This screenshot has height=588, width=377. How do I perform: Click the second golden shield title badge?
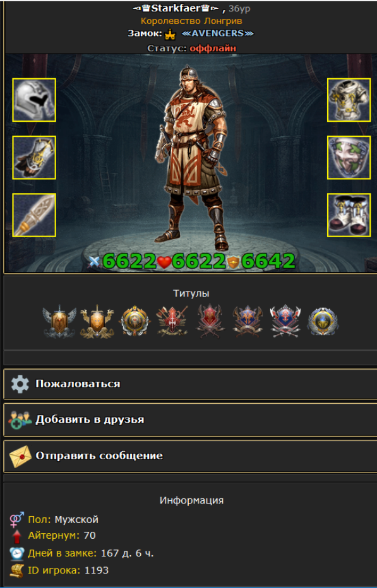coord(97,322)
